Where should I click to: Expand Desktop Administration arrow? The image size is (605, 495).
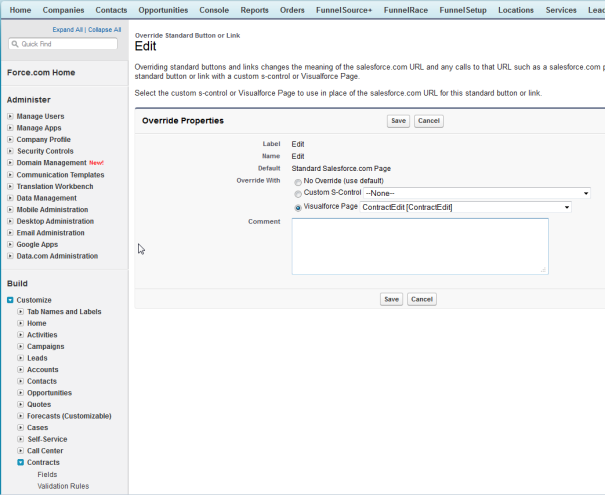click(10, 221)
